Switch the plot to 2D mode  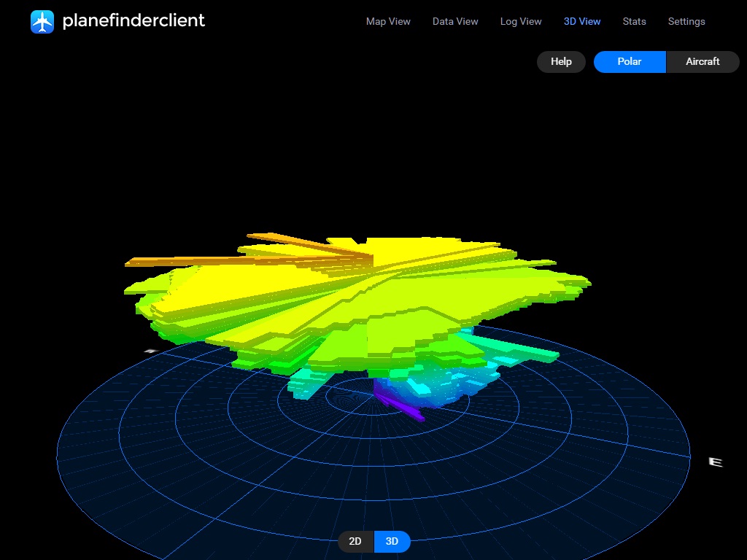[355, 542]
